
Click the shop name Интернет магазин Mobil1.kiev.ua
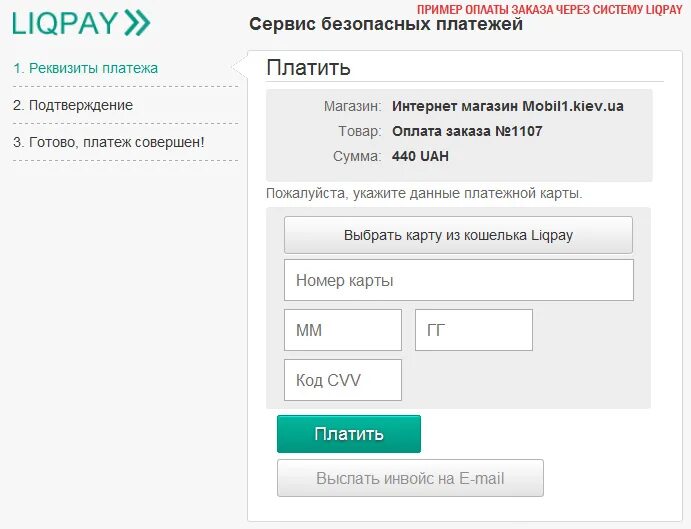point(508,106)
